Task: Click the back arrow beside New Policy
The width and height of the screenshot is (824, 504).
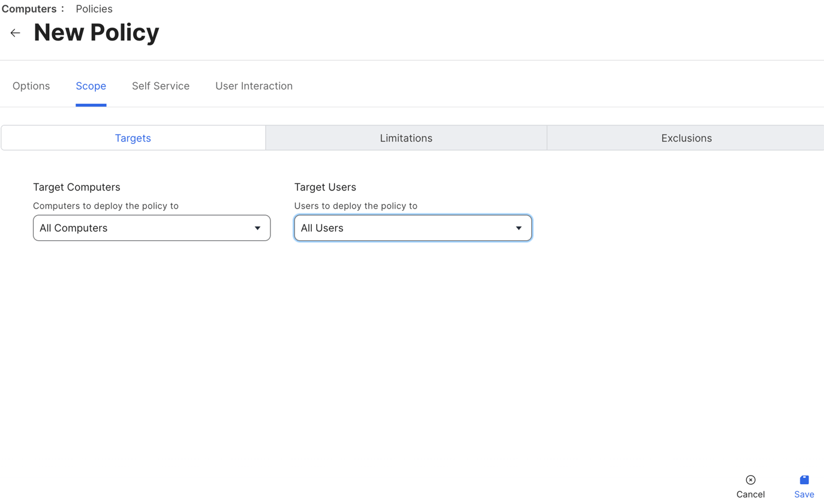Action: coord(16,33)
